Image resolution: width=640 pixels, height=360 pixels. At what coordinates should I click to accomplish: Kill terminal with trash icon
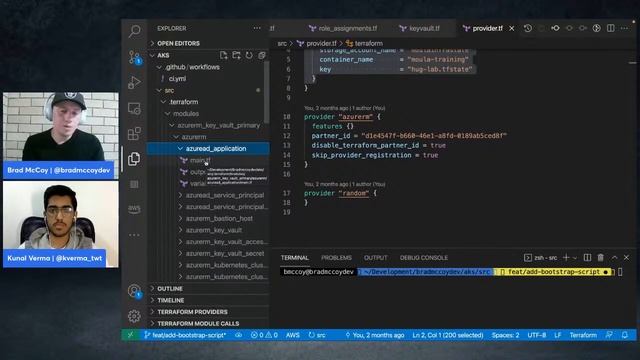601,258
